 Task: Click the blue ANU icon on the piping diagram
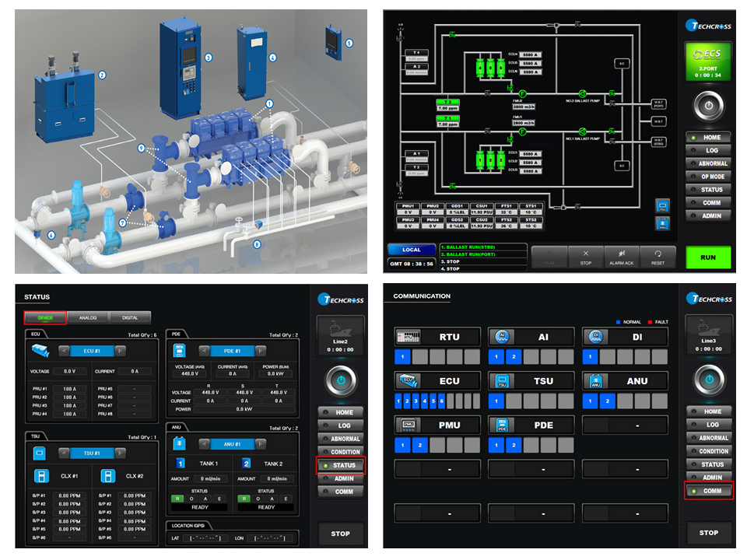coord(661,224)
